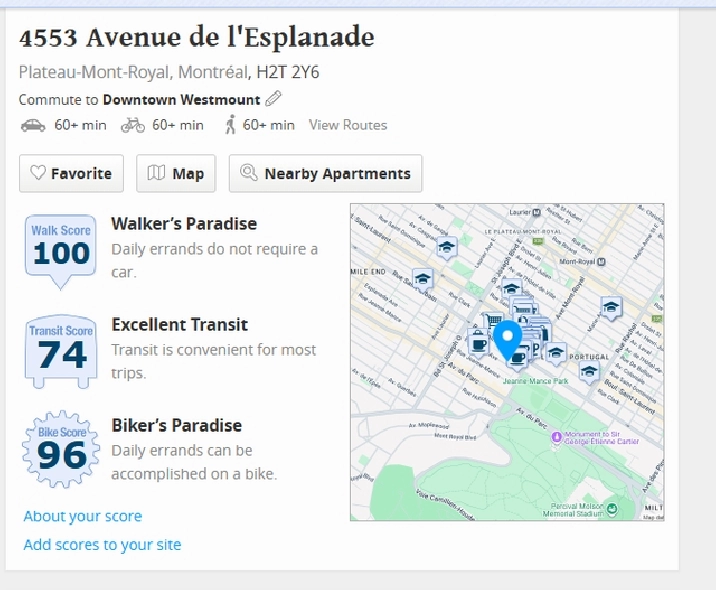Image resolution: width=716 pixels, height=590 pixels.
Task: Click the heart icon in Favorite button
Action: (x=37, y=173)
